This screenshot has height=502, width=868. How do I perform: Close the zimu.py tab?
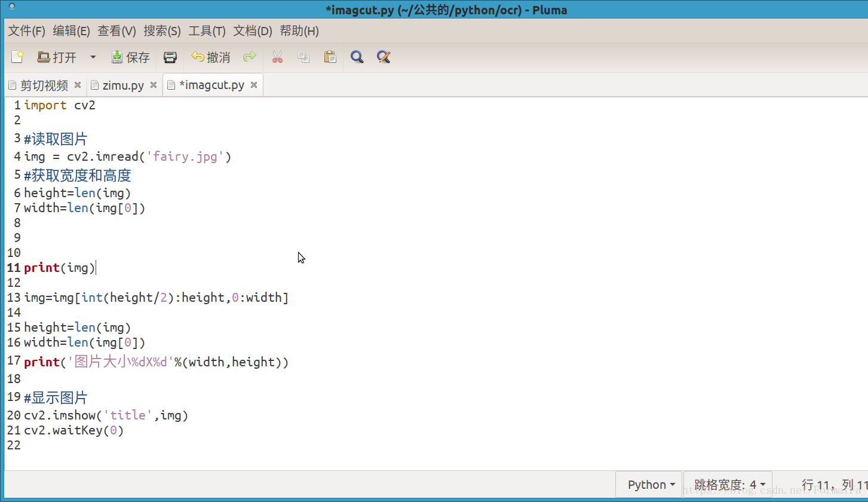coord(153,85)
